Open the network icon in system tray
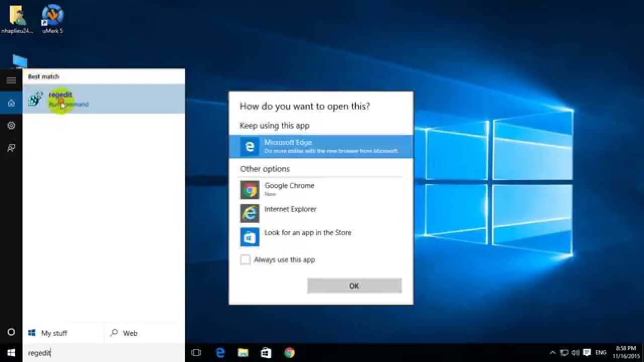644x362 pixels. pyautogui.click(x=565, y=353)
